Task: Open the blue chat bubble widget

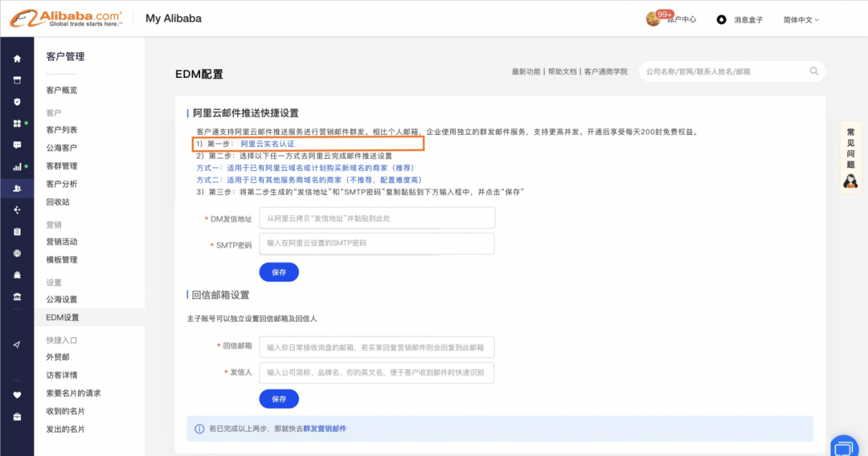Action: point(844,447)
